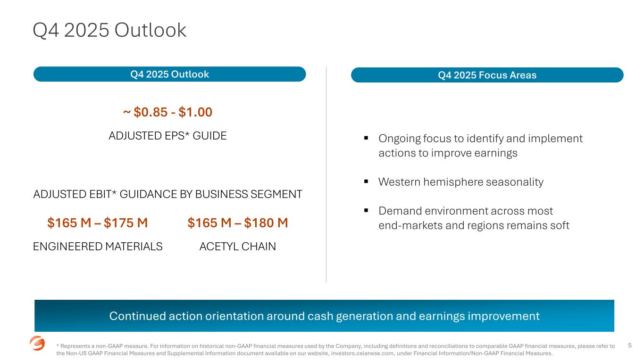Click the square bullet marker beside "Western hemisphere"
Screen dimensions: 644x362
coord(366,182)
